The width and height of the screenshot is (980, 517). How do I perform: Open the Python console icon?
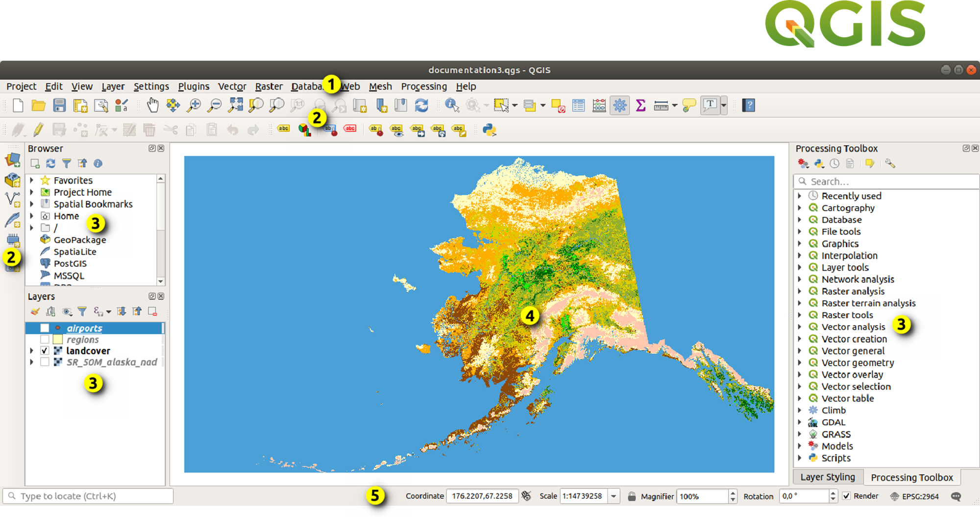click(489, 130)
